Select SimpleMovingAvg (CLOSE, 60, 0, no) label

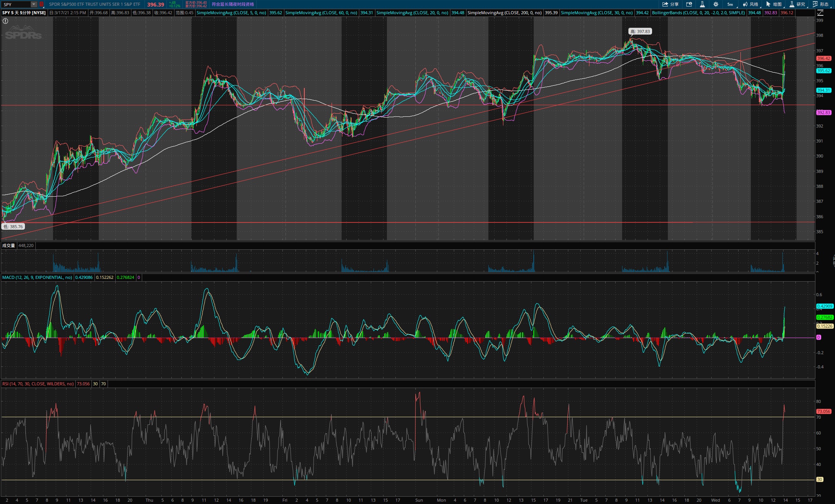click(x=321, y=13)
